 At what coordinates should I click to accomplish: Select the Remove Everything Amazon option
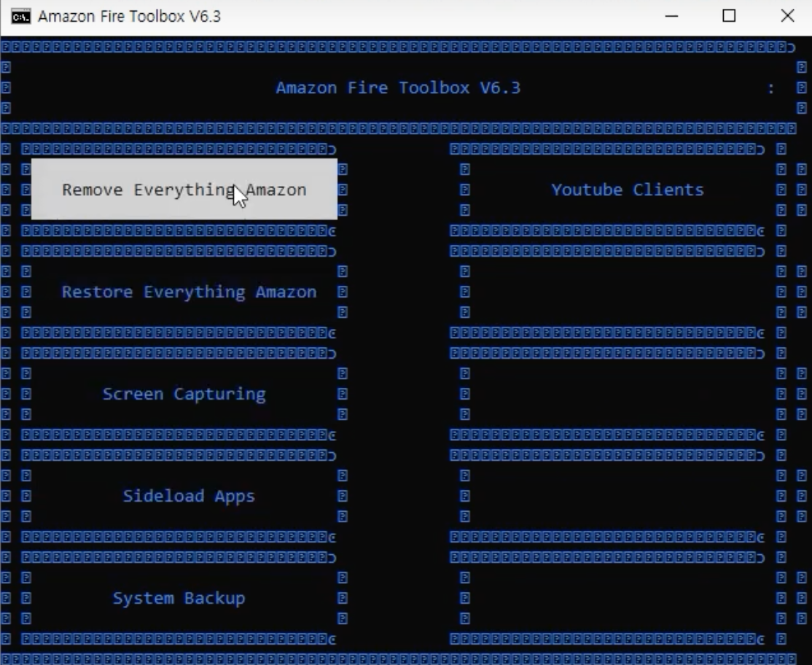pyautogui.click(x=184, y=190)
